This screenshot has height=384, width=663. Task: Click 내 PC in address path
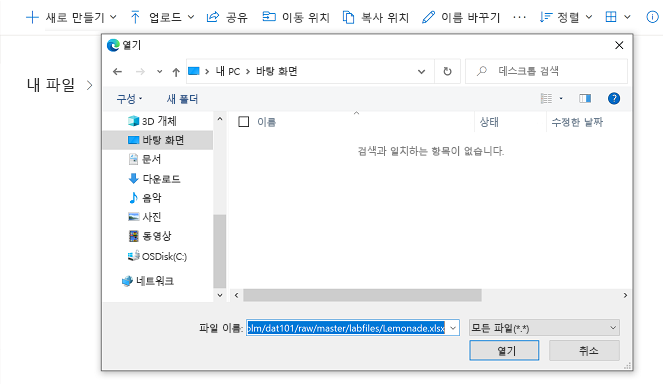click(228, 71)
